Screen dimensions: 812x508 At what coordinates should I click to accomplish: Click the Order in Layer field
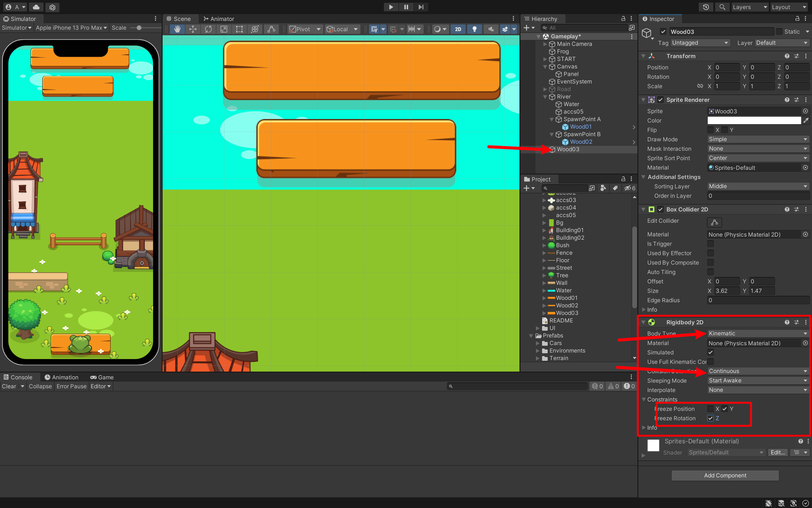(x=758, y=195)
